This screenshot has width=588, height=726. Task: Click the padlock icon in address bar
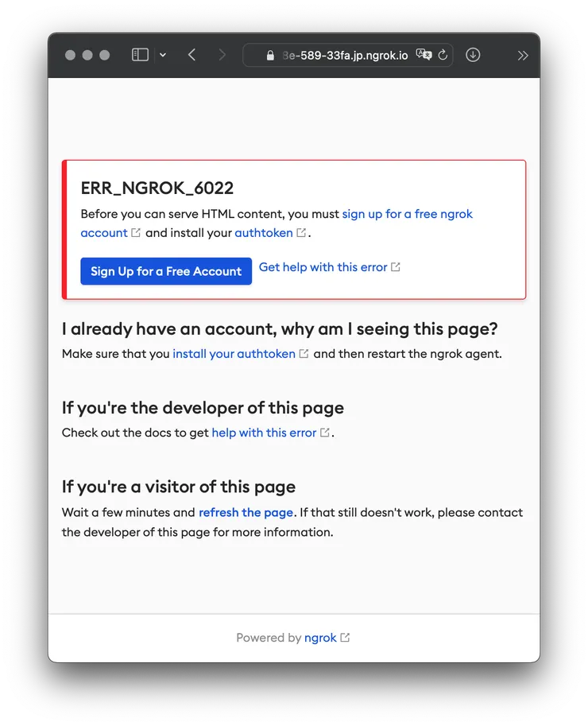tap(270, 56)
